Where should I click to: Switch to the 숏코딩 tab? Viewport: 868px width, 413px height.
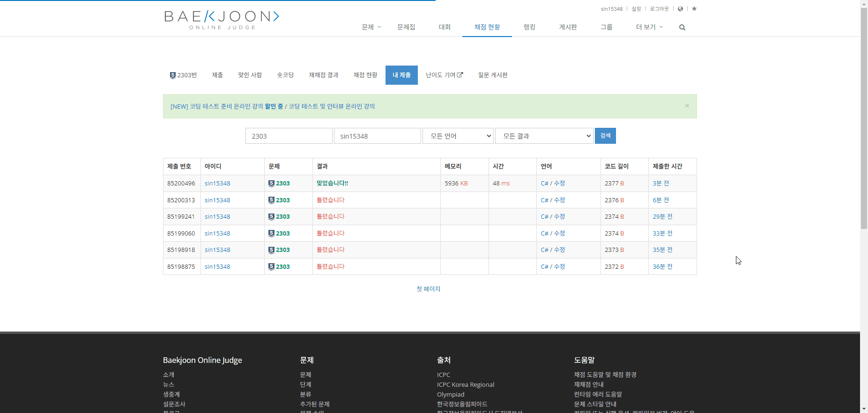click(285, 75)
